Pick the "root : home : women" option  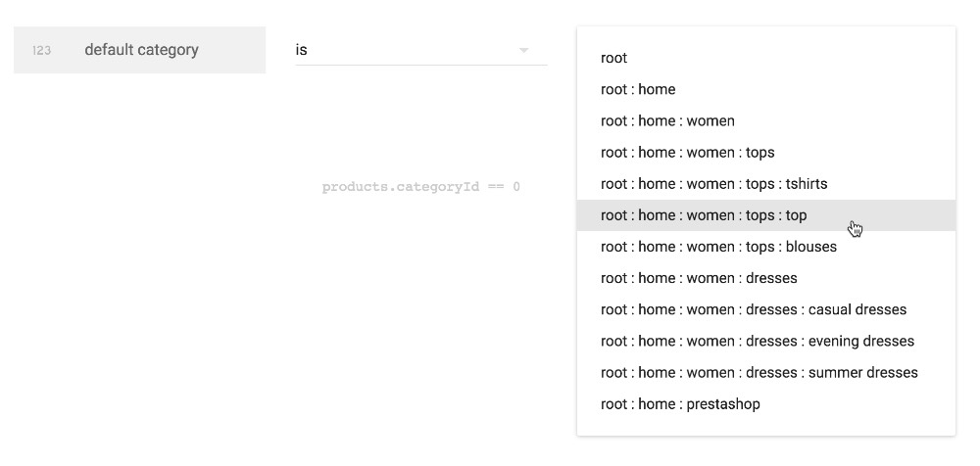667,120
